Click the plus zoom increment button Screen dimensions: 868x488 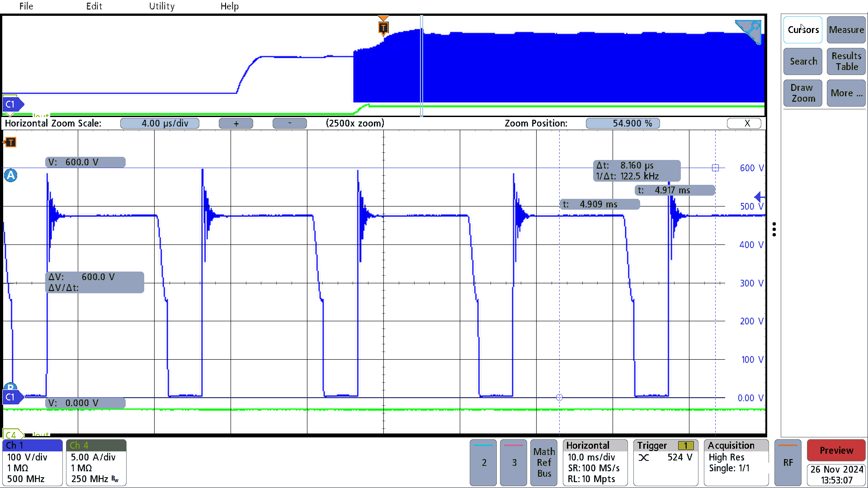pos(237,123)
